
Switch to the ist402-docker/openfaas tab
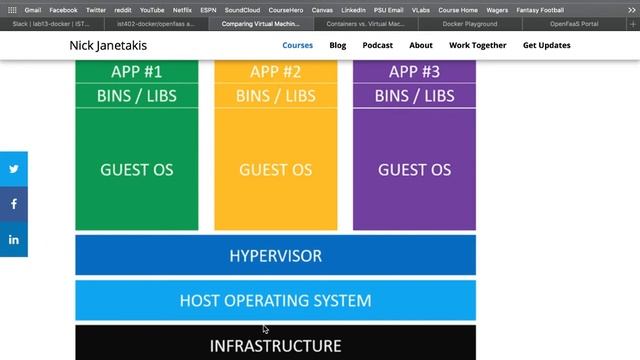[156, 24]
